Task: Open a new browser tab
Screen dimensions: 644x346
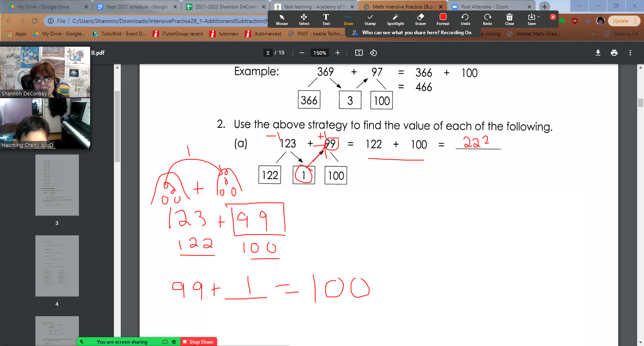Action: (545, 6)
